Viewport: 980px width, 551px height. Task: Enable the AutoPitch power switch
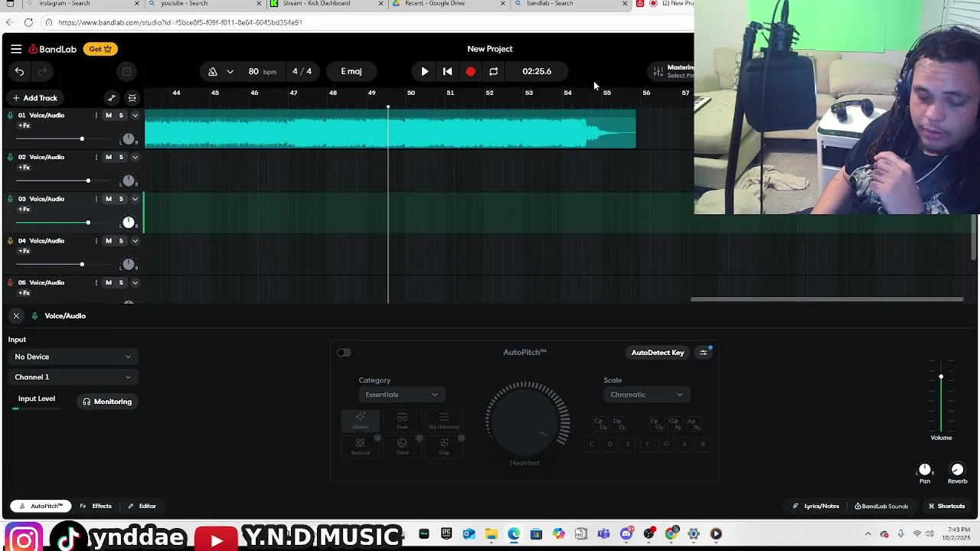coord(344,353)
